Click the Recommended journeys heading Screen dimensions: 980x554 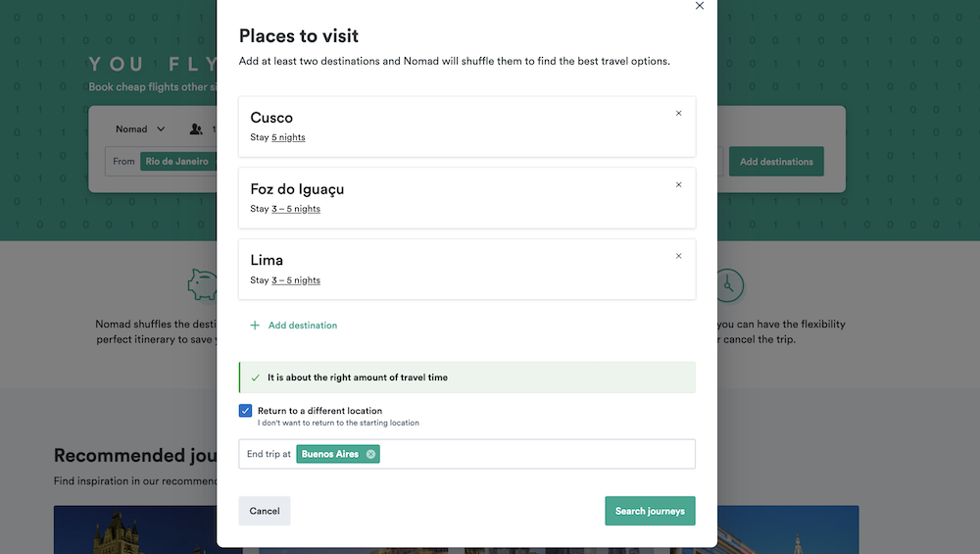click(135, 455)
